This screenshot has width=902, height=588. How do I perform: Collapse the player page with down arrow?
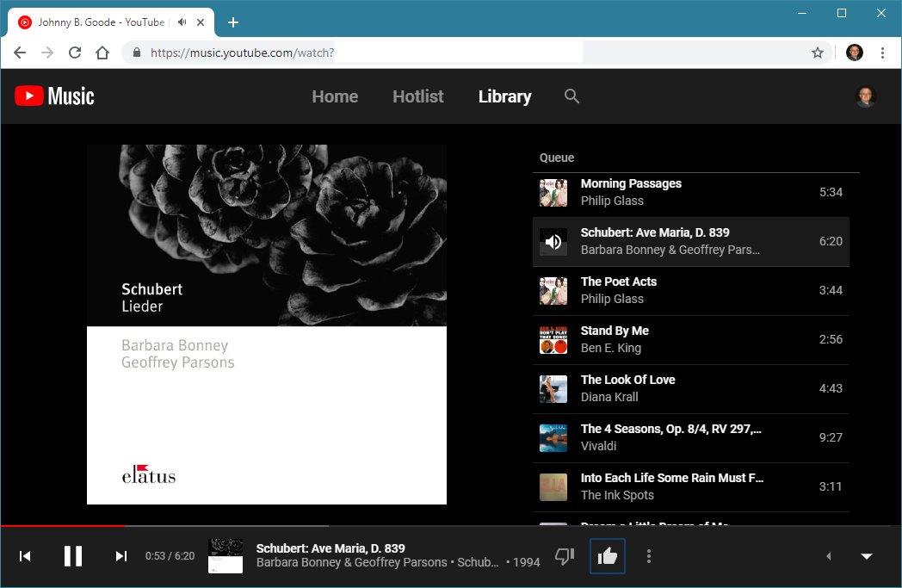[x=867, y=556]
